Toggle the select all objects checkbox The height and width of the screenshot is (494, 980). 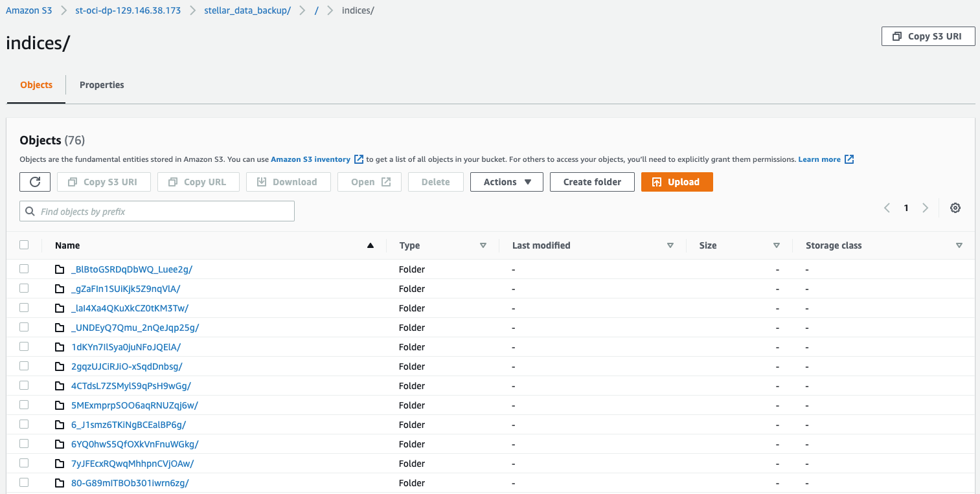[x=24, y=245]
